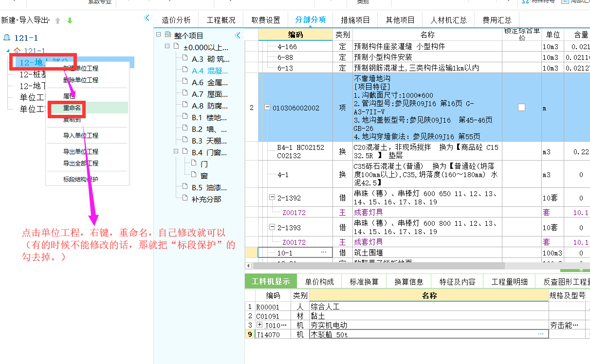Select the A.8 防腐 tree item
The height and width of the screenshot is (364, 590).
click(x=209, y=106)
